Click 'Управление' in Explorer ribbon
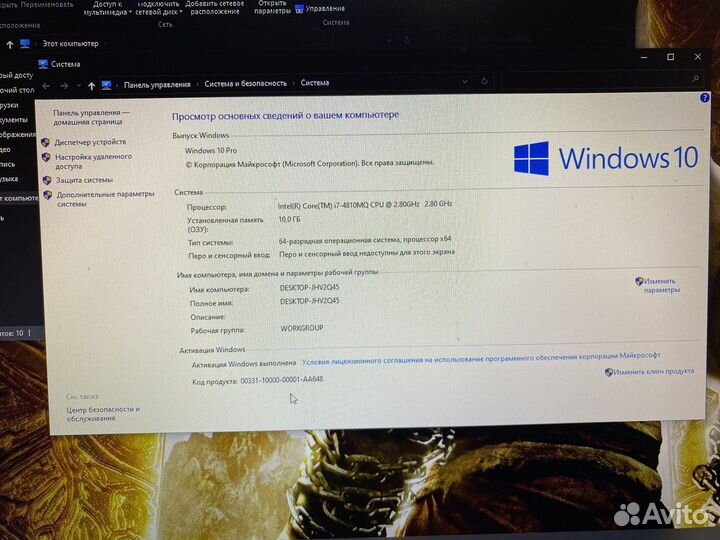720x540 pixels. pyautogui.click(x=320, y=9)
